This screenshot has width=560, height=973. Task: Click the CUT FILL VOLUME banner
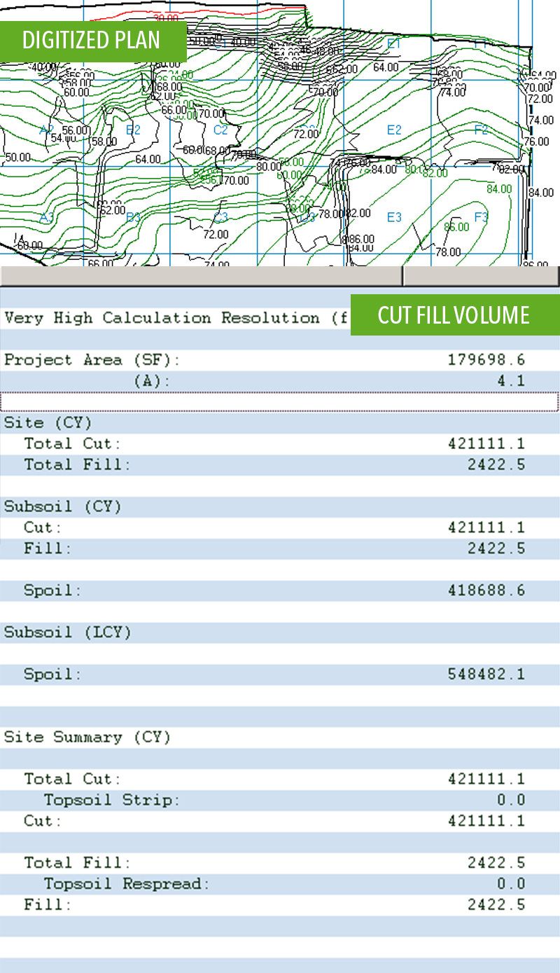454,315
